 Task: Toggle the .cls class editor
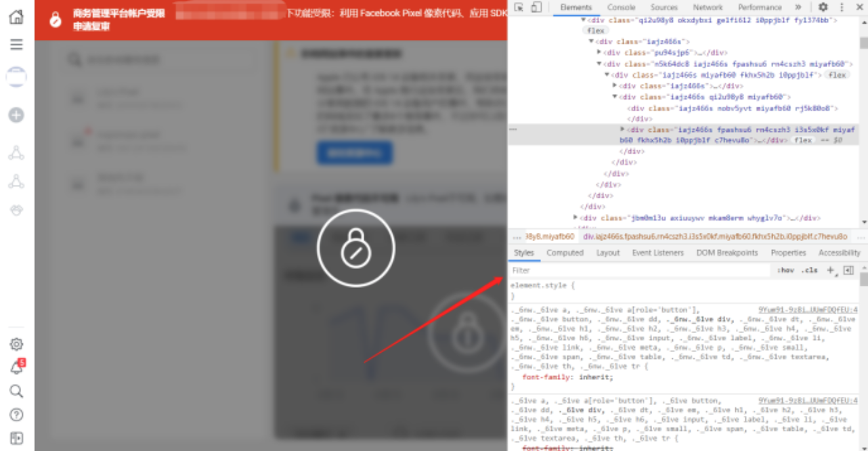coord(809,270)
